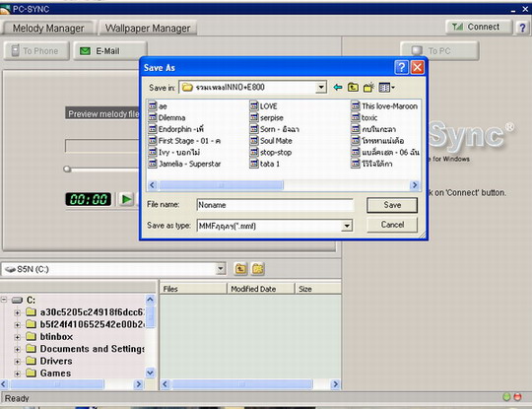Open the 'Save in' folder dropdown
This screenshot has height=409, width=532.
point(320,88)
